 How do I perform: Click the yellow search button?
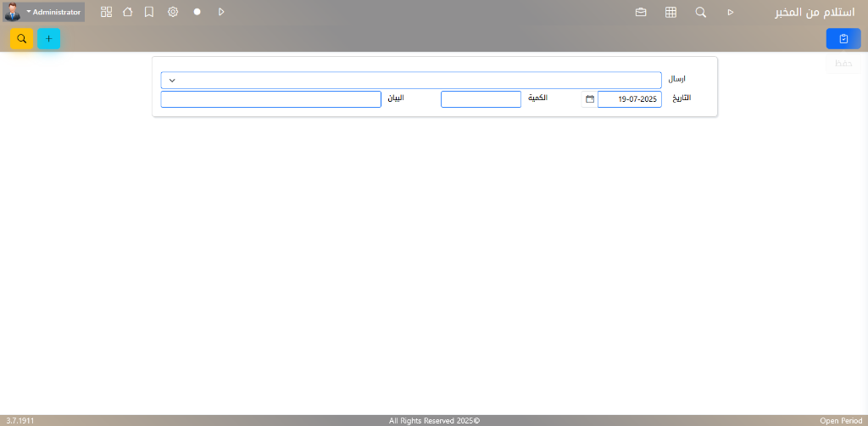(21, 39)
